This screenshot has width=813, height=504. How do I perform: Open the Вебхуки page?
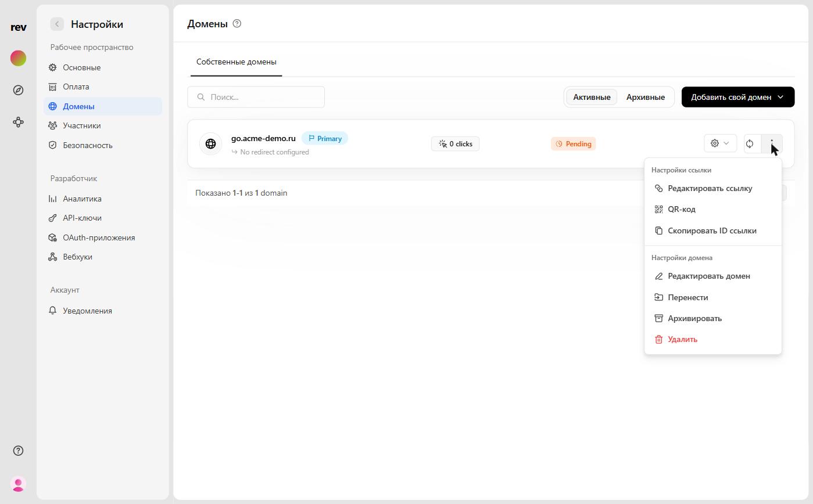[103, 257]
